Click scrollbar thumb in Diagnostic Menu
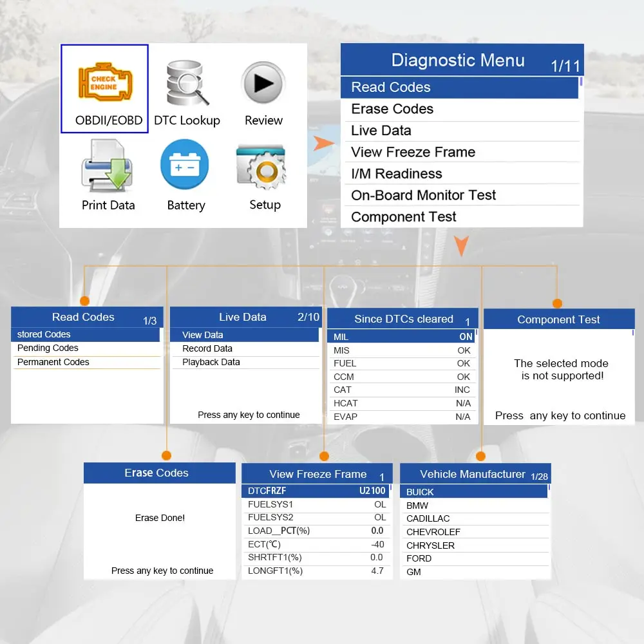Image resolution: width=644 pixels, height=644 pixels. (x=581, y=81)
